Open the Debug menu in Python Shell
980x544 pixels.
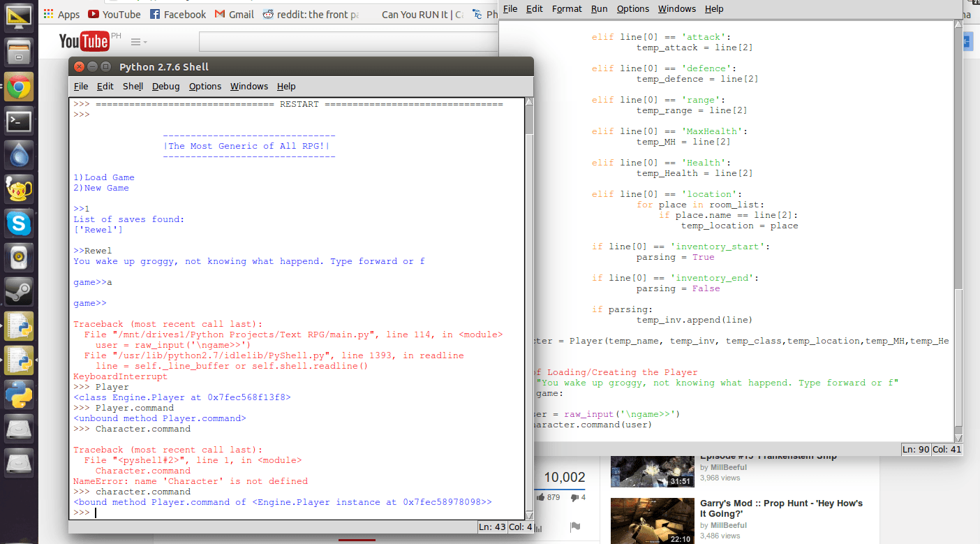[x=165, y=86]
